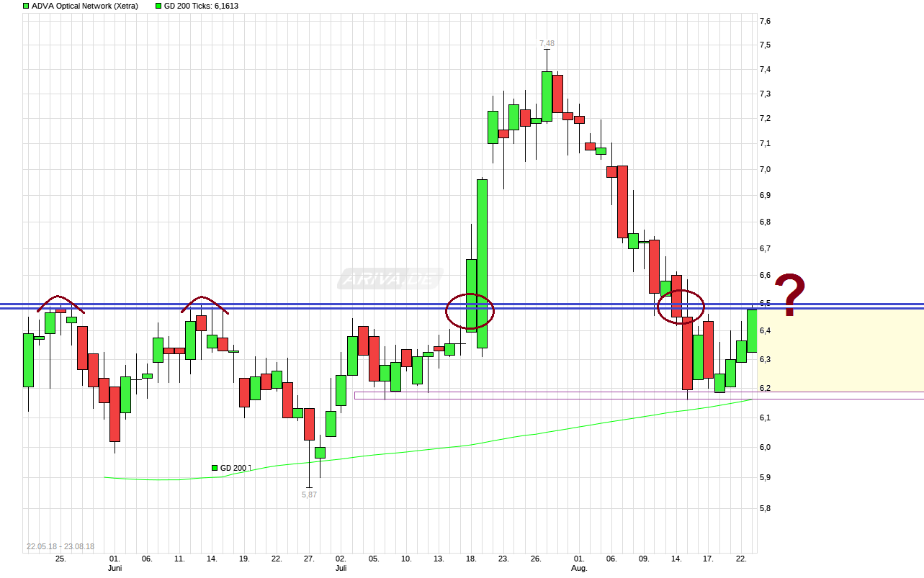Screen dimensions: 924x578
Task: Click the green swatch of the in-chart GD 200 label
Action: pos(215,468)
